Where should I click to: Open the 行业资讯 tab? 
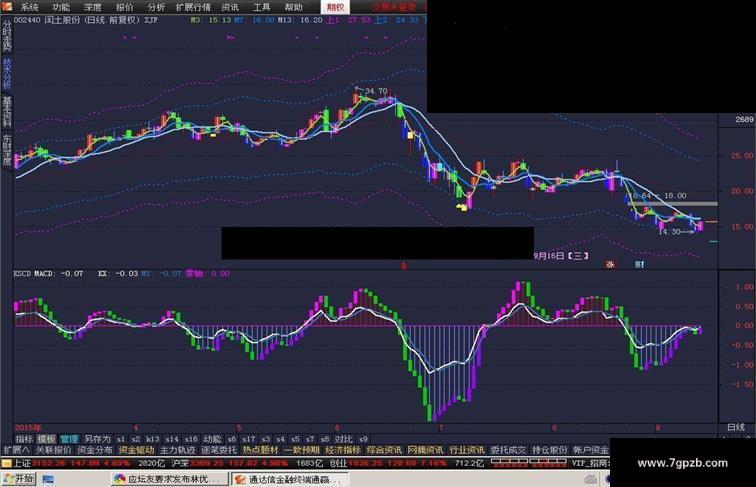pos(467,450)
